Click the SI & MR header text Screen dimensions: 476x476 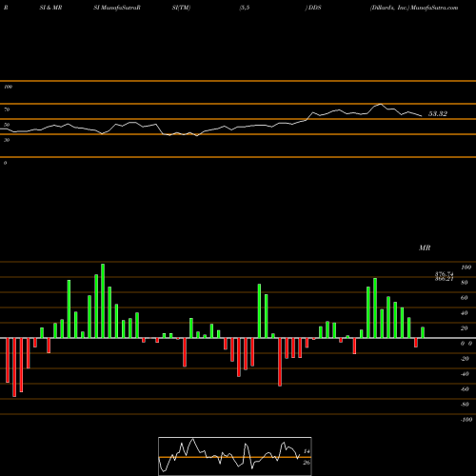coord(50,8)
